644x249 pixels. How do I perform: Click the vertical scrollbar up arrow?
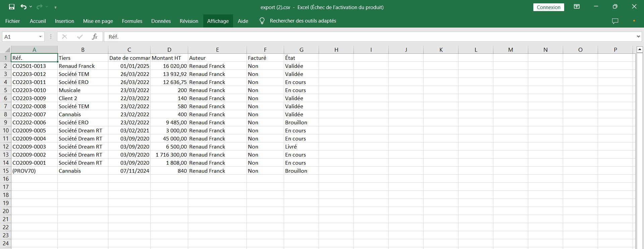point(639,50)
